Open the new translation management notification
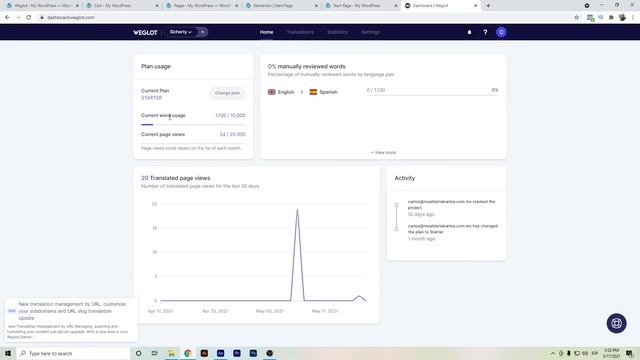This screenshot has width=640, height=360. point(71,320)
